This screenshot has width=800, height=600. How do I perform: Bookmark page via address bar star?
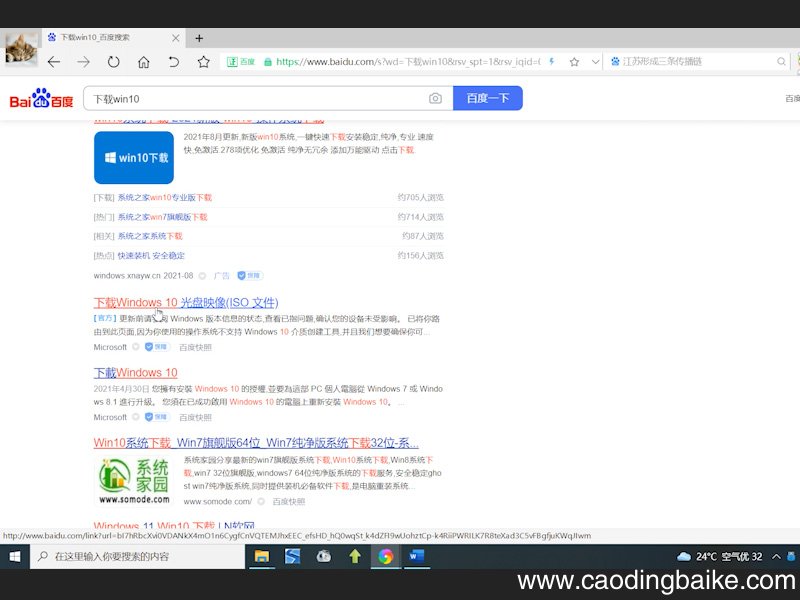[574, 62]
